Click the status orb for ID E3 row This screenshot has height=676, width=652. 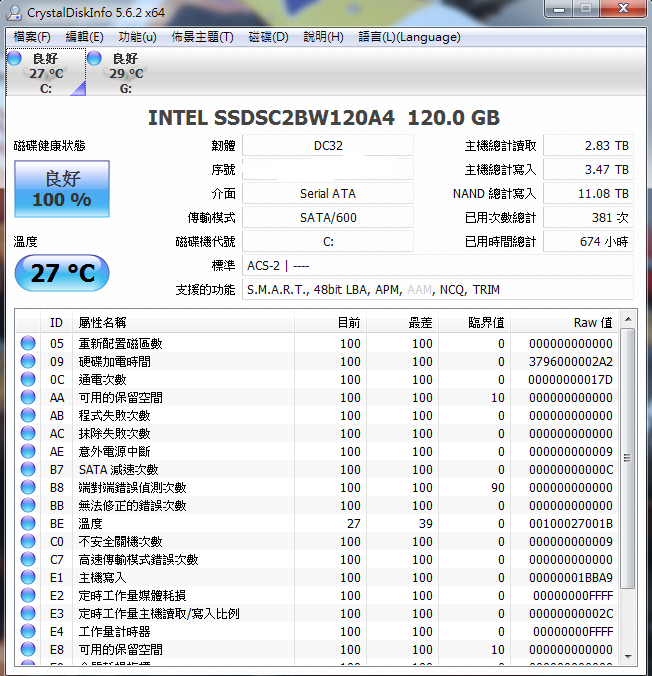click(28, 613)
